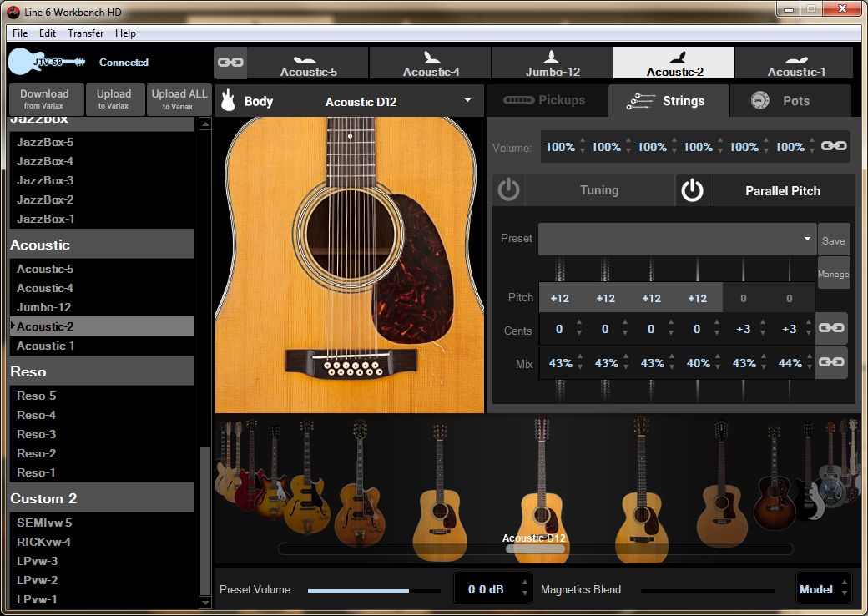Screen dimensions: 868x616
Task: Toggle the Cents row link icon
Action: [831, 328]
